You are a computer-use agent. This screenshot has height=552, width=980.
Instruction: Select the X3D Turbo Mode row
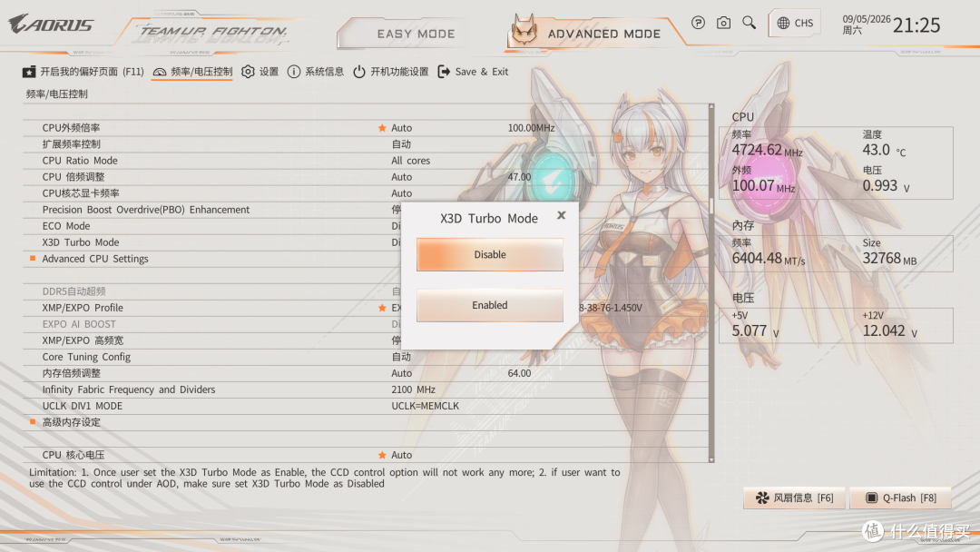click(x=212, y=242)
